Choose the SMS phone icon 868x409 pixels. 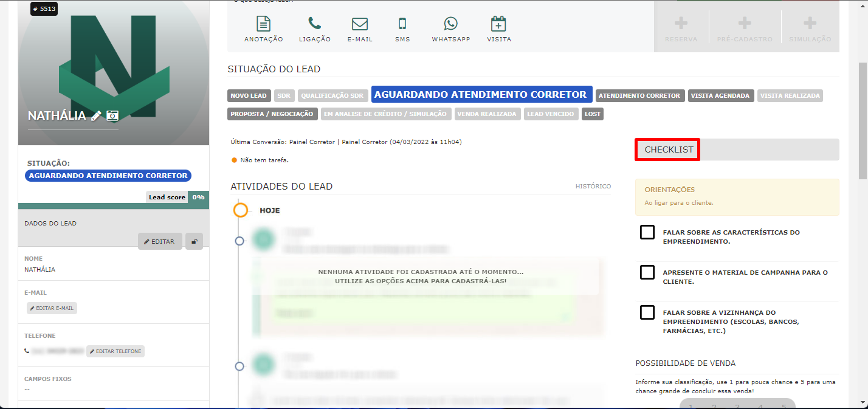pyautogui.click(x=402, y=24)
